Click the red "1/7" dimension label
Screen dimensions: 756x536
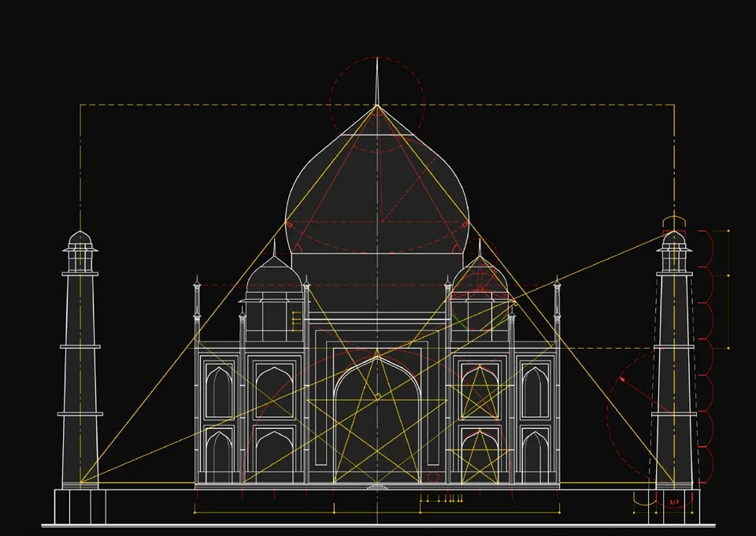tap(674, 502)
